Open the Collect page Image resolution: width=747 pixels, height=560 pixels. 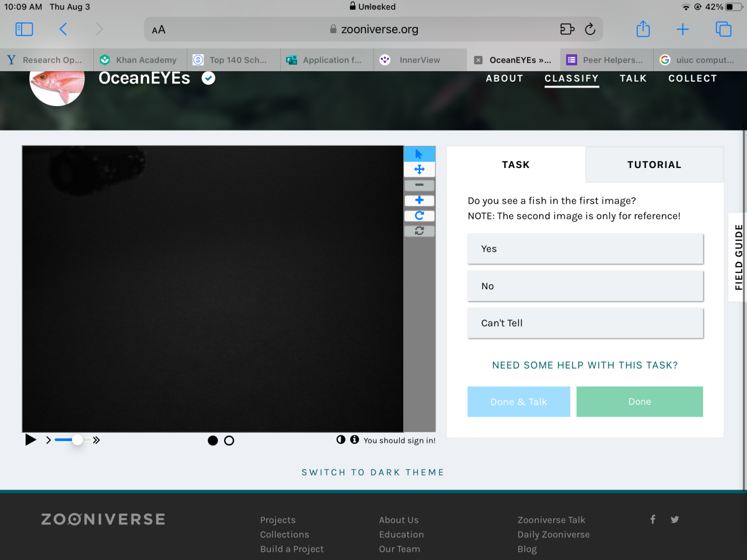click(x=693, y=78)
